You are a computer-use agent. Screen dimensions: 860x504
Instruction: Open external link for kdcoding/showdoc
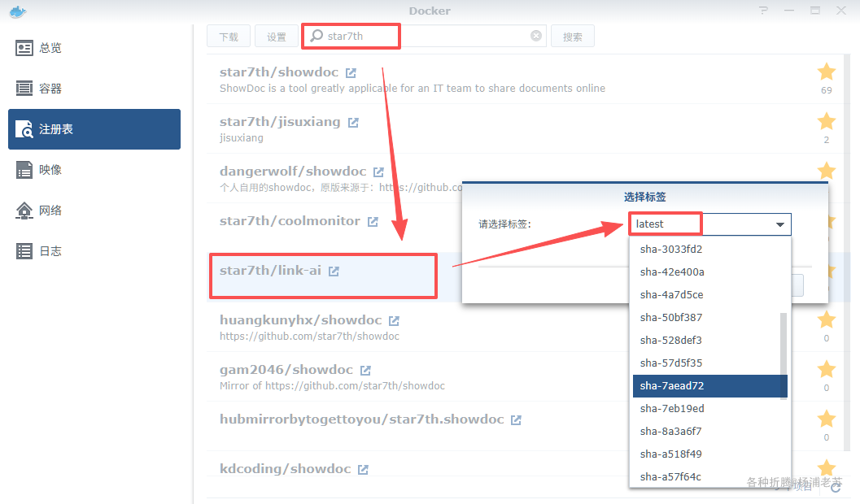click(363, 470)
